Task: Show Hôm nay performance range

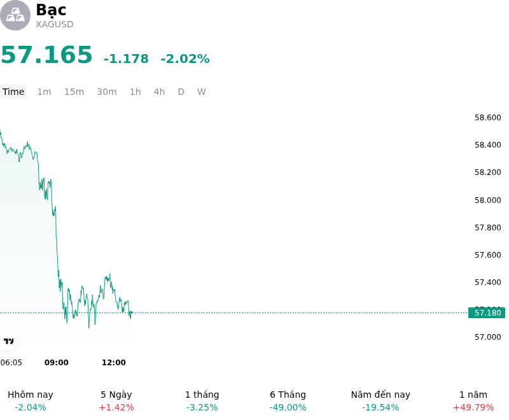Action: [31, 401]
